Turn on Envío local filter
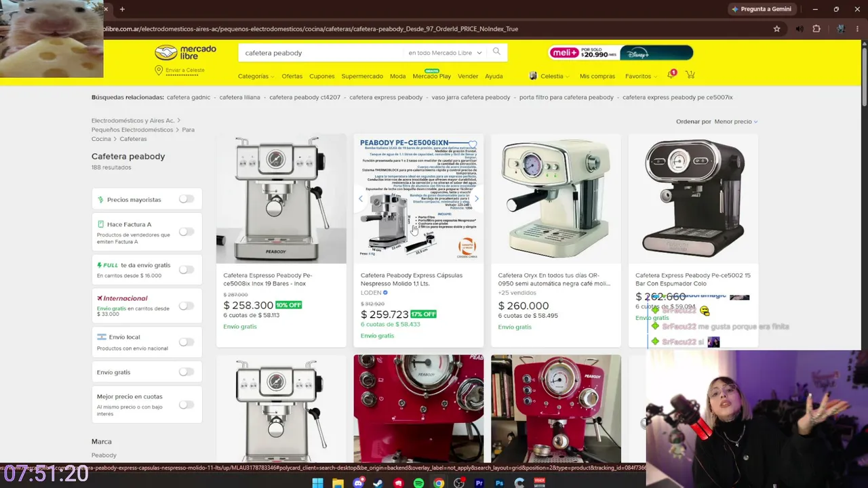The width and height of the screenshot is (868, 488). 186,342
